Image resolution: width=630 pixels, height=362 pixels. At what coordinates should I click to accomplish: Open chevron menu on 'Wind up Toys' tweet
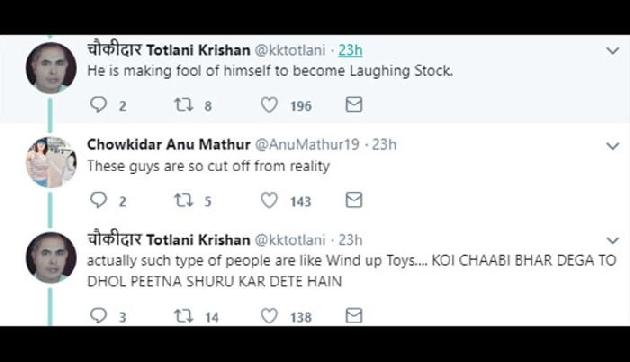coord(613,241)
